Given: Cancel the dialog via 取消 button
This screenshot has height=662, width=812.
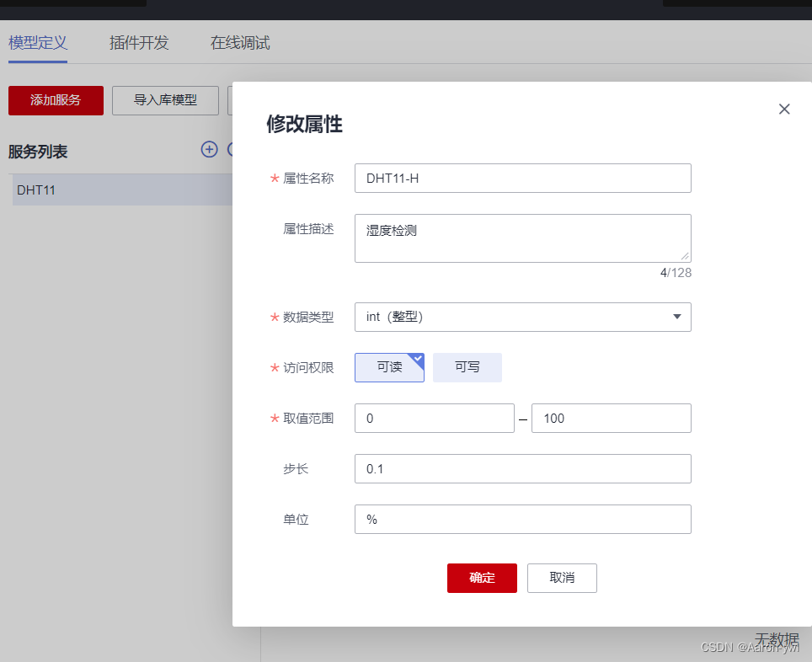Looking at the screenshot, I should coord(562,578).
